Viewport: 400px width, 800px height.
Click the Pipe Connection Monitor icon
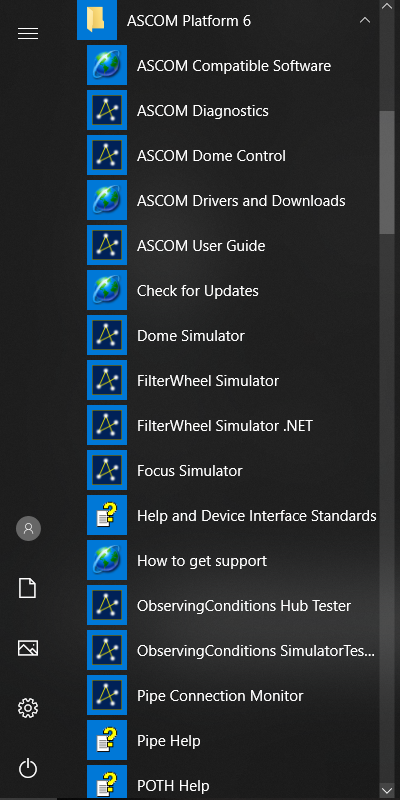tap(107, 696)
